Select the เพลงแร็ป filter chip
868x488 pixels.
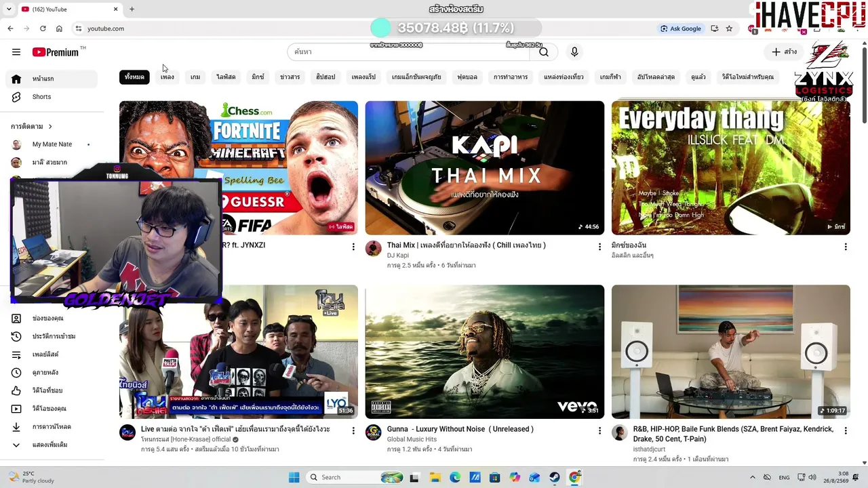tap(363, 77)
